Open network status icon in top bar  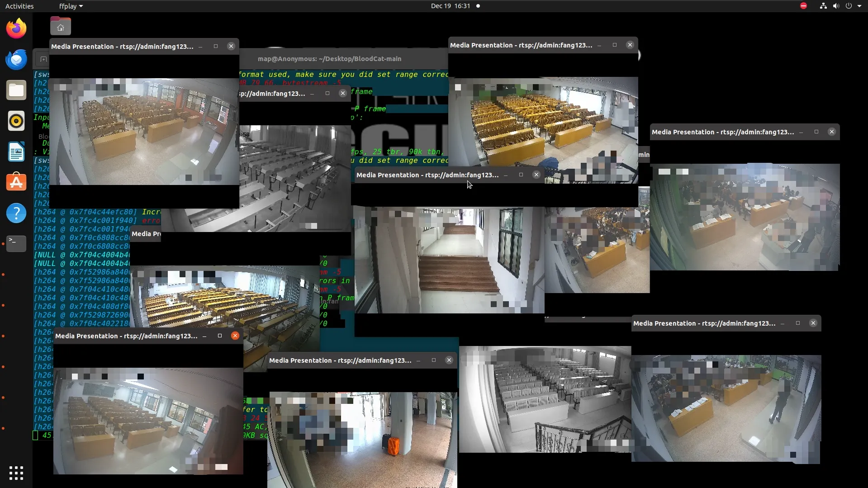(x=823, y=6)
